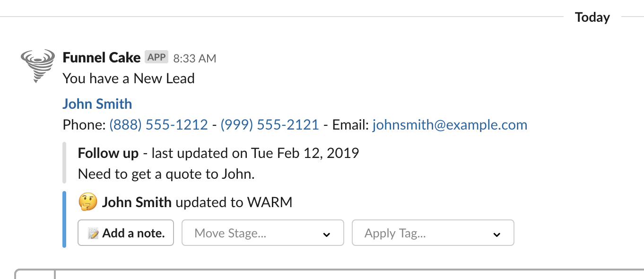Open the John Smith lead link

pyautogui.click(x=97, y=104)
